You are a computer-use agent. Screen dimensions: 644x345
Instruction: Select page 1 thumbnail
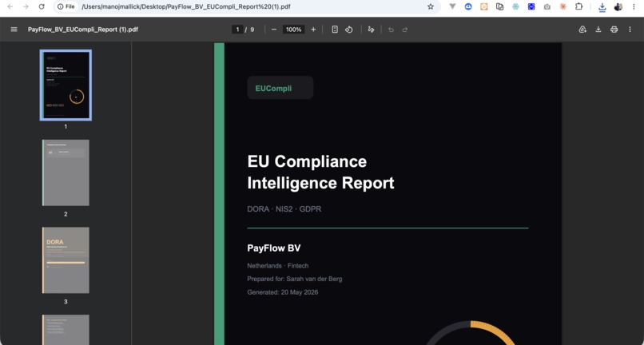click(66, 85)
